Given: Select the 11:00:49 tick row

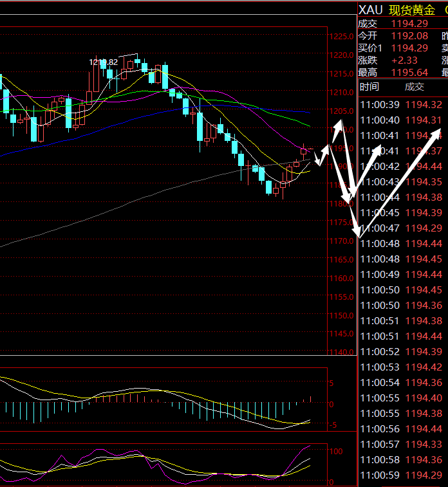Looking at the screenshot, I should [x=401, y=275].
